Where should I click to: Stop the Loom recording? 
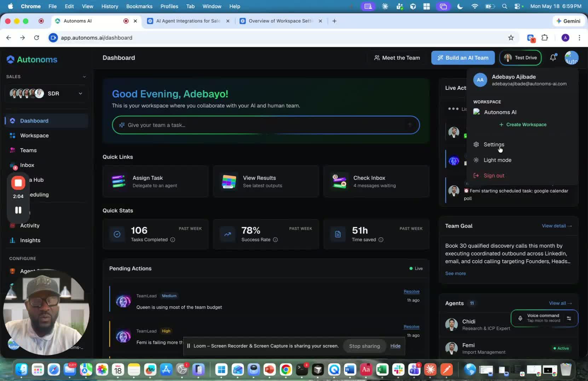point(18,183)
